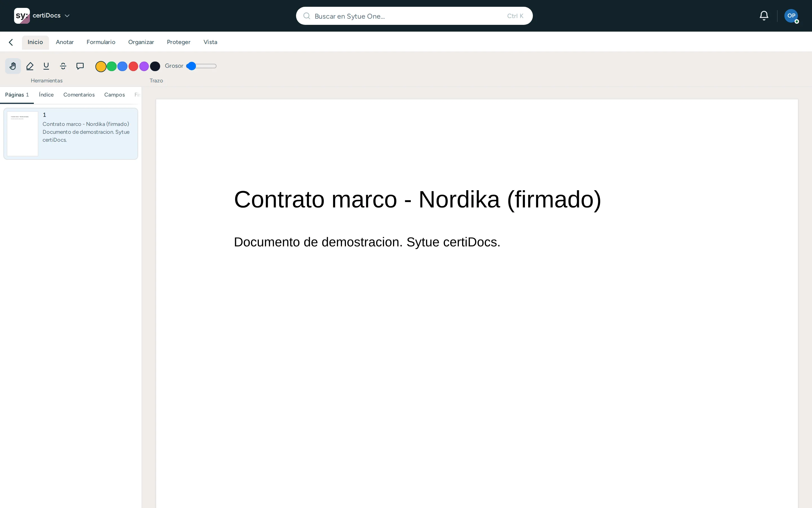Image resolution: width=812 pixels, height=508 pixels.
Task: Click the document title 'Contrato marco - Nordika (firmado)'
Action: [418, 200]
